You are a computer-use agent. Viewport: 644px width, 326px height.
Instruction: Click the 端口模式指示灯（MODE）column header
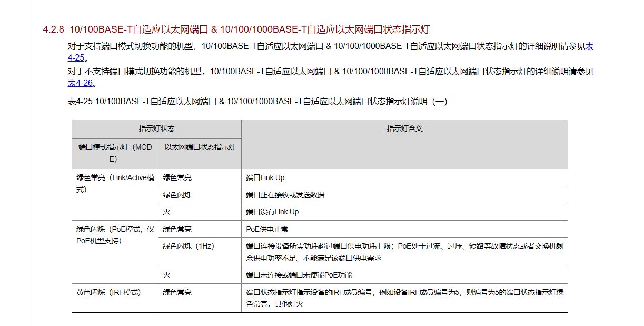(x=115, y=153)
